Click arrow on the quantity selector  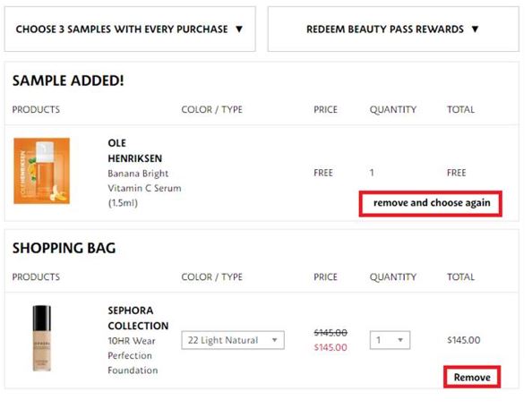point(400,340)
